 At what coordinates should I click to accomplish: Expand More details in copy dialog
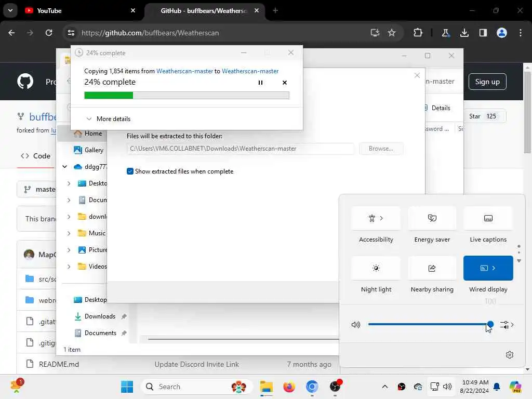(x=109, y=119)
